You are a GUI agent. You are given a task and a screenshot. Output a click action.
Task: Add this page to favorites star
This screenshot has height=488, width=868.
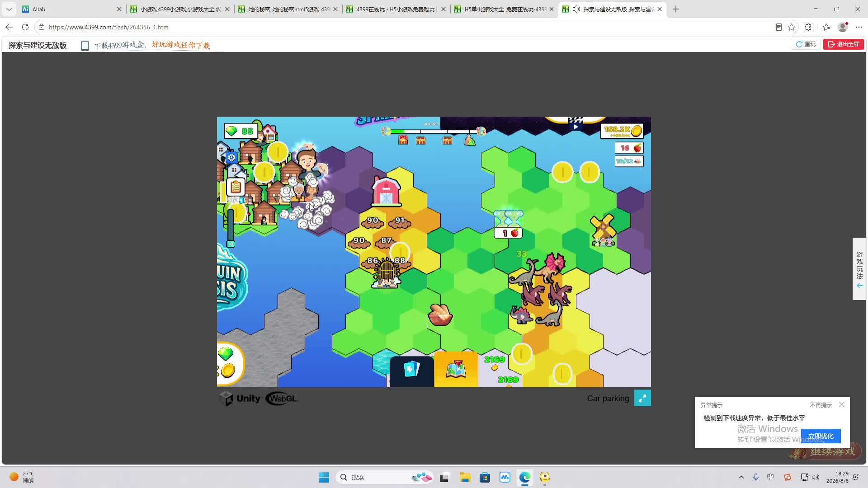792,27
